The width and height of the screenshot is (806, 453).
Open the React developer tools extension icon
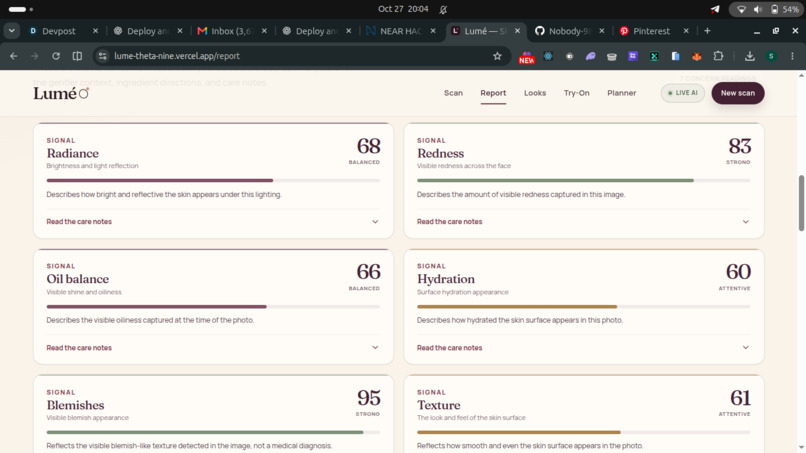[548, 56]
